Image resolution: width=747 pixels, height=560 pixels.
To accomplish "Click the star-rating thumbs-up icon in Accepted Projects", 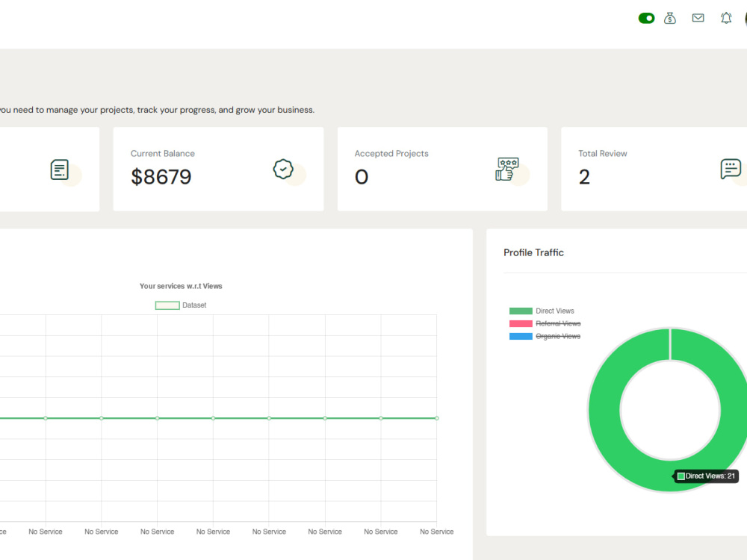I will 507,169.
